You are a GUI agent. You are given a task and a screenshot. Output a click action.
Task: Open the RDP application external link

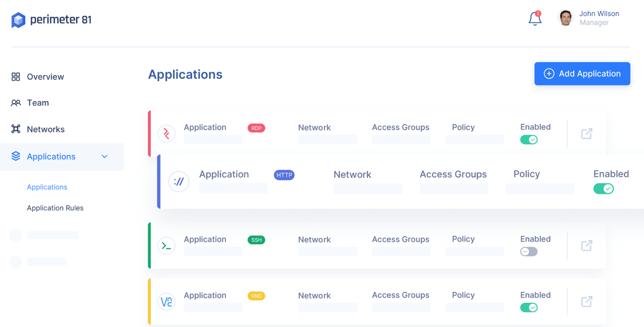(x=587, y=133)
